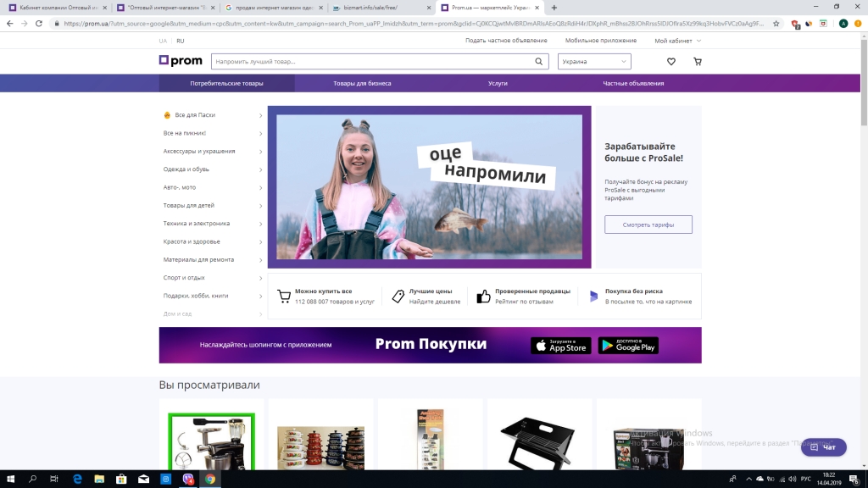868x488 pixels.
Task: Click the Google Play download badge
Action: pos(628,346)
